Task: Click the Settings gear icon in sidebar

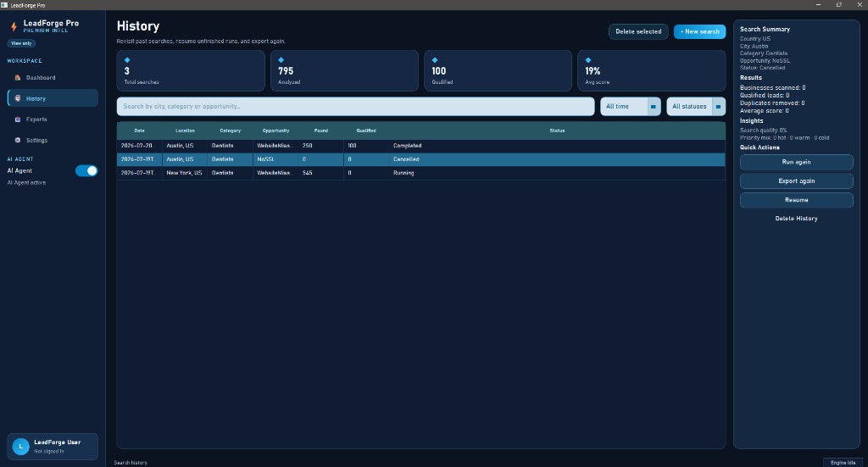Action: click(x=18, y=140)
